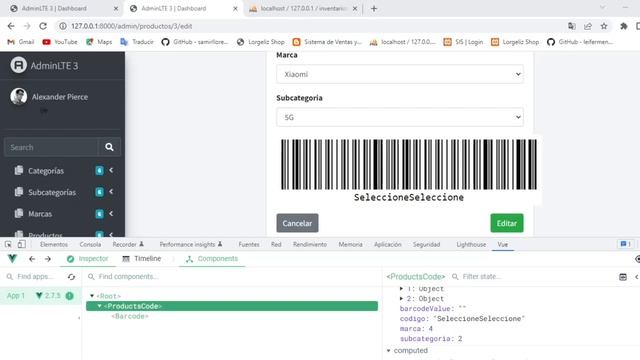Viewport: 640px width, 360px height.
Task: Click the Subcategorías badge count
Action: tap(99, 192)
